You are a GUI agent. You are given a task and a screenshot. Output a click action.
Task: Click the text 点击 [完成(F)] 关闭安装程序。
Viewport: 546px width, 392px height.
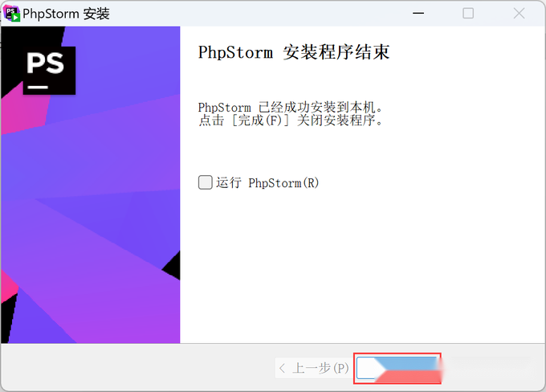click(x=291, y=120)
